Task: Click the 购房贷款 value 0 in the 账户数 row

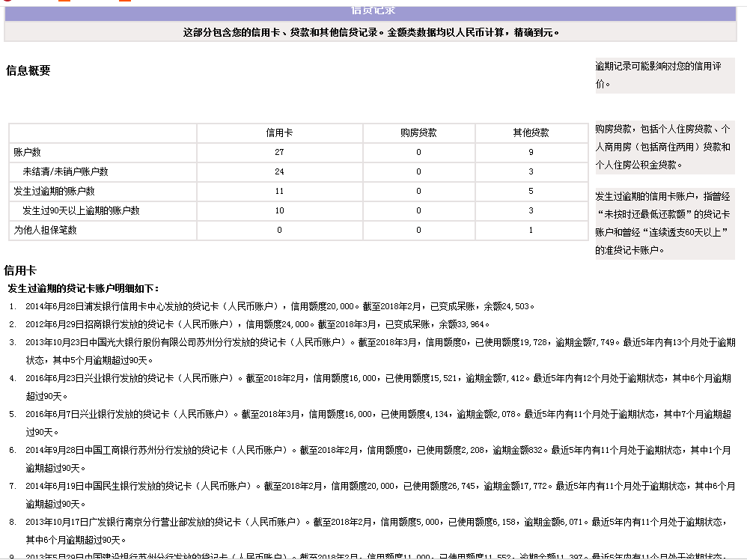Action: point(418,152)
